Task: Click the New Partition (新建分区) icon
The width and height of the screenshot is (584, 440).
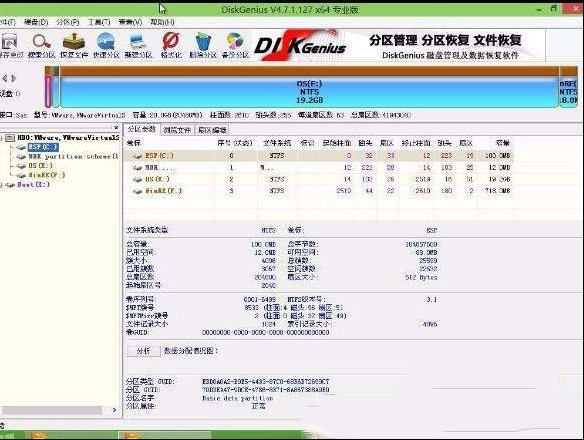Action: point(138,45)
